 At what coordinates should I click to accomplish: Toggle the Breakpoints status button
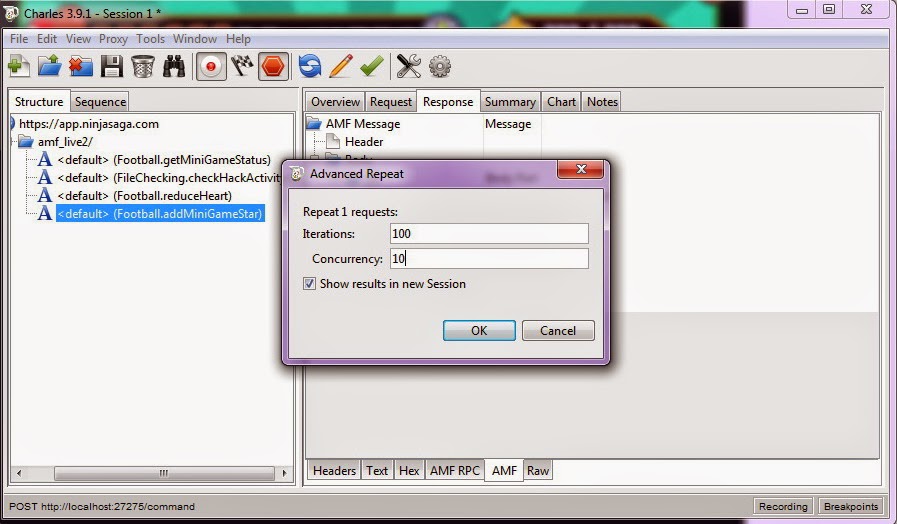point(851,506)
